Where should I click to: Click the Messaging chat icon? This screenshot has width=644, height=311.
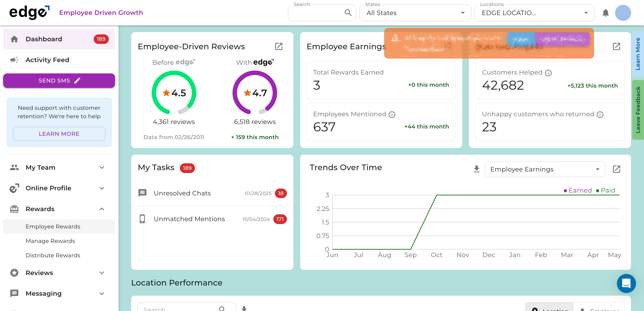[14, 293]
